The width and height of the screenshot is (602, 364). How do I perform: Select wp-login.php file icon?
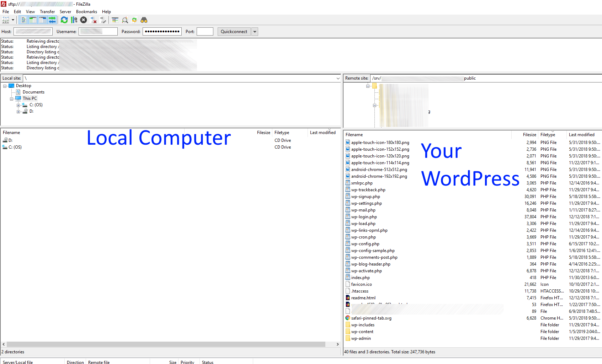click(348, 217)
